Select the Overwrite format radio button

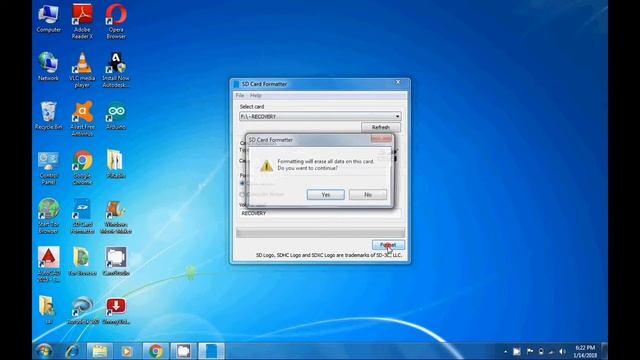[x=242, y=194]
